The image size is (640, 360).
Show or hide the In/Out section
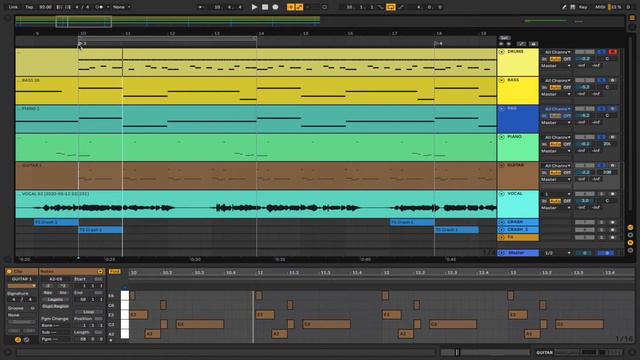[x=630, y=227]
